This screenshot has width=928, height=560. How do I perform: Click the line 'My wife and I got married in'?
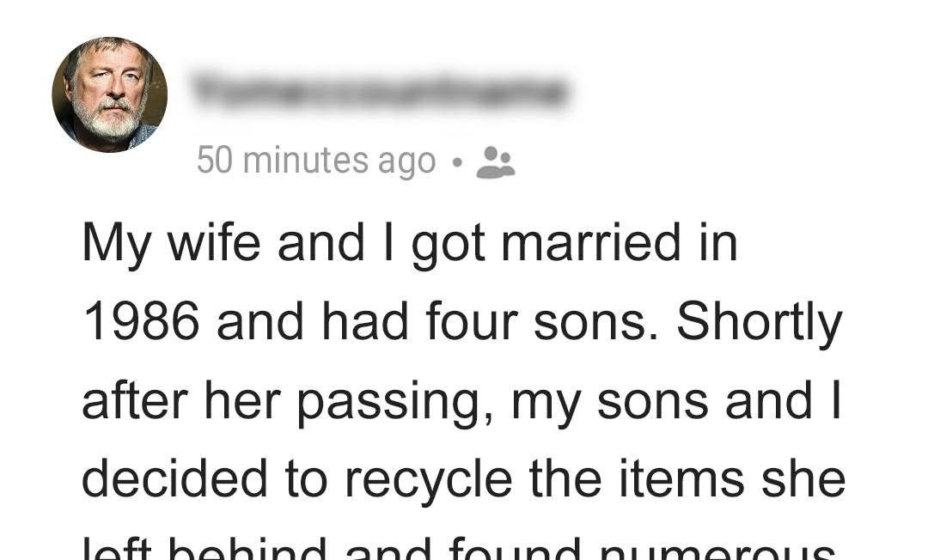tap(410, 244)
